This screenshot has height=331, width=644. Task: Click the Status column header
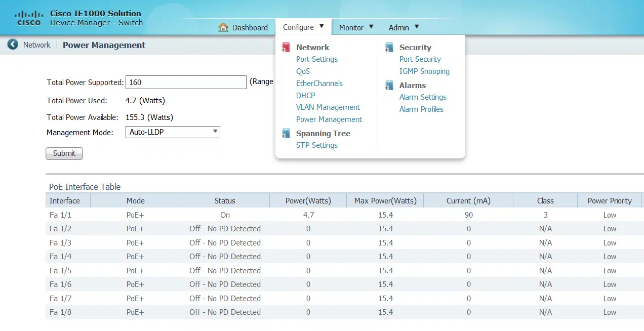[x=225, y=201]
